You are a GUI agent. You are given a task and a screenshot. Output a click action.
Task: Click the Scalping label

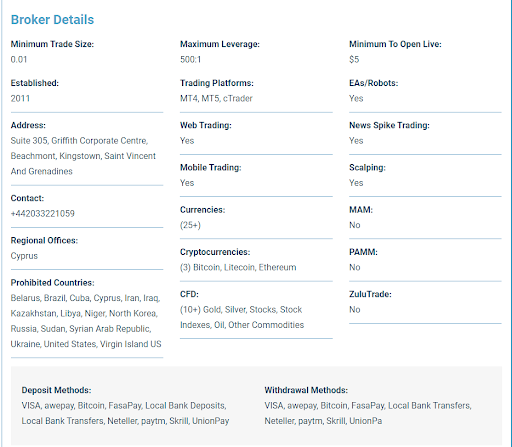(367, 168)
